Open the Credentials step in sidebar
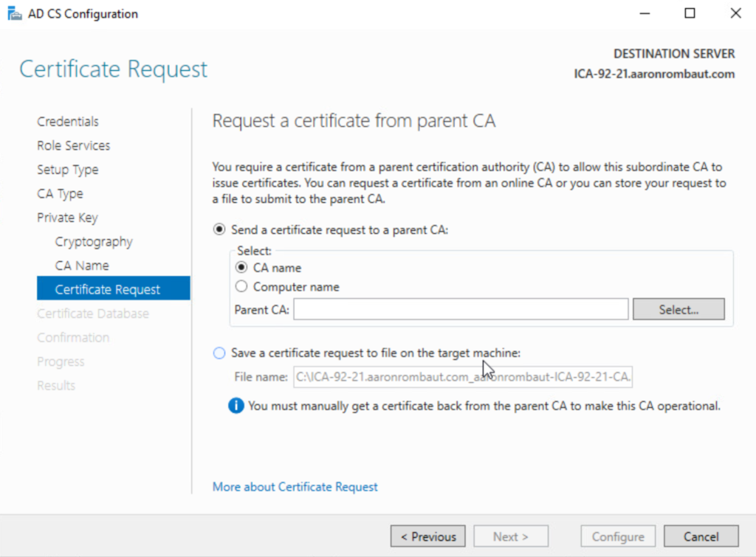Screen dimensions: 756x557 tap(68, 122)
